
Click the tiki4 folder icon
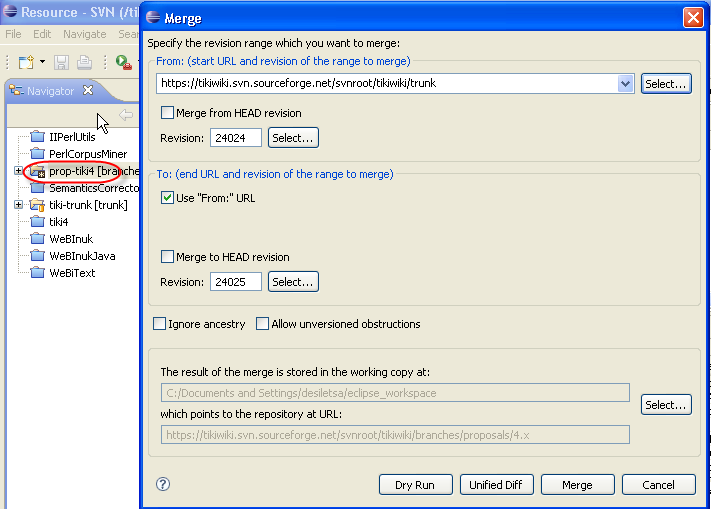(x=37, y=221)
